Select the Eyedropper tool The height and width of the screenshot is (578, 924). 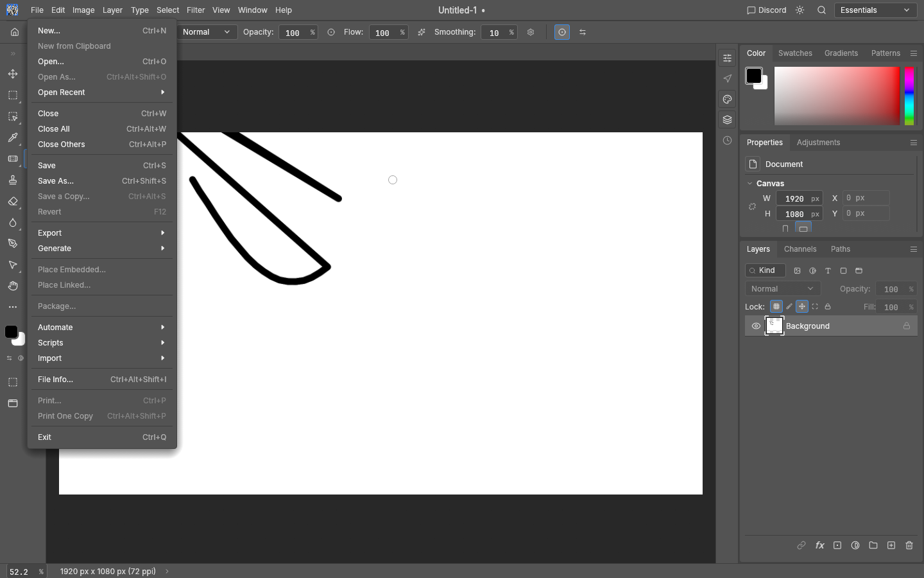click(13, 137)
